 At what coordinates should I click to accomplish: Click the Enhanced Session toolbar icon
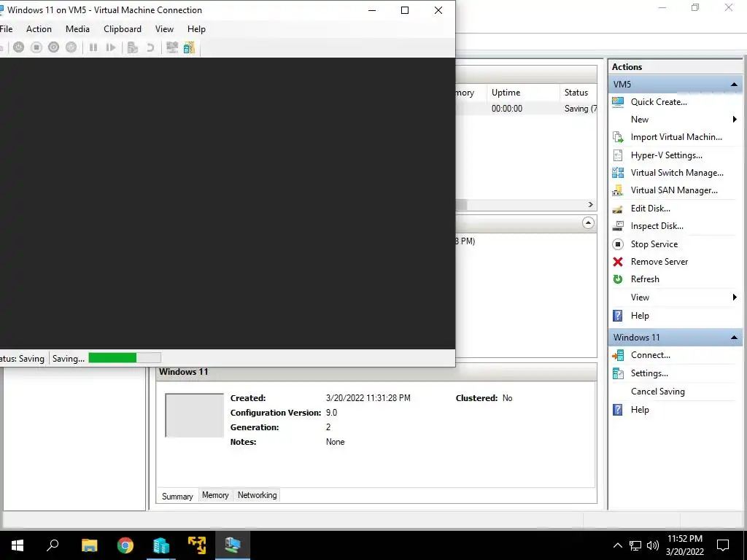click(x=172, y=47)
